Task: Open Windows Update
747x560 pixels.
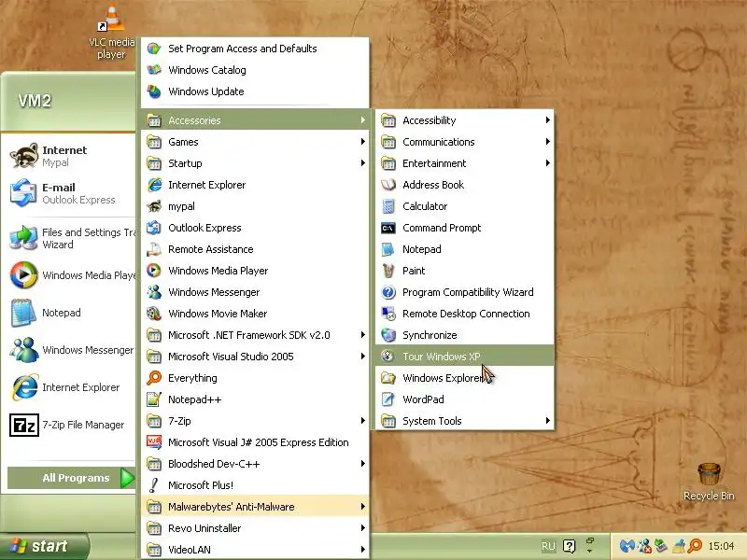Action: click(255, 91)
